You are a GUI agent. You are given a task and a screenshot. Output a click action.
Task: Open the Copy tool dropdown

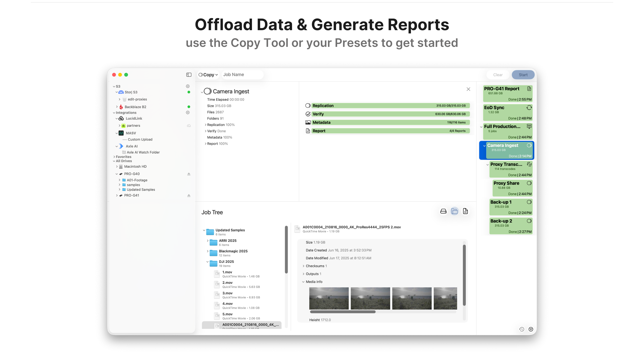tap(208, 75)
